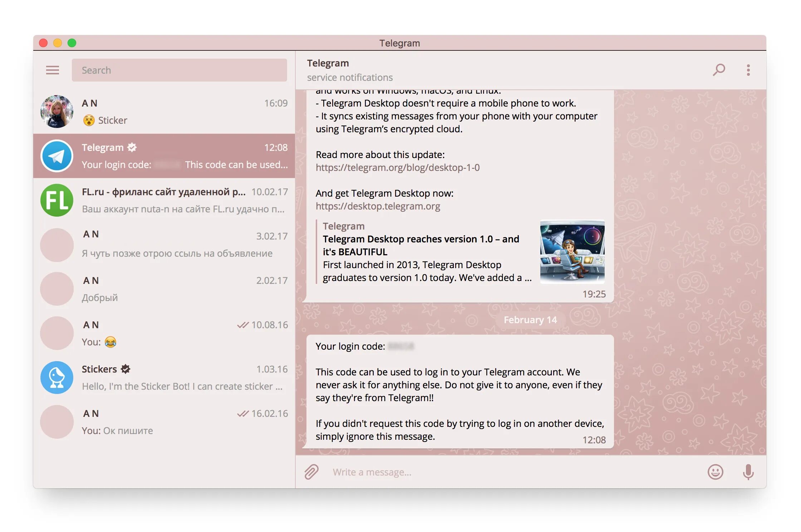Viewport: 801px width, 532px height.
Task: Open the Stickers bot chat
Action: 164,378
